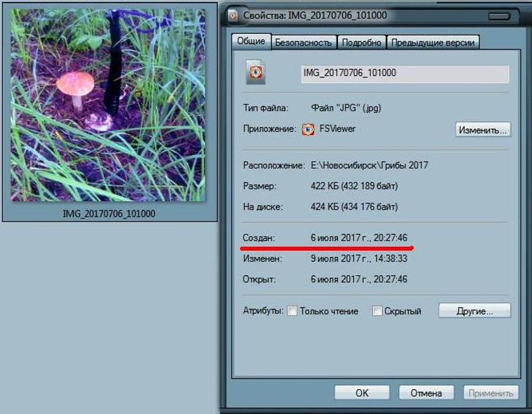Open the 'Подробно' tab
The height and width of the screenshot is (414, 532).
point(361,43)
